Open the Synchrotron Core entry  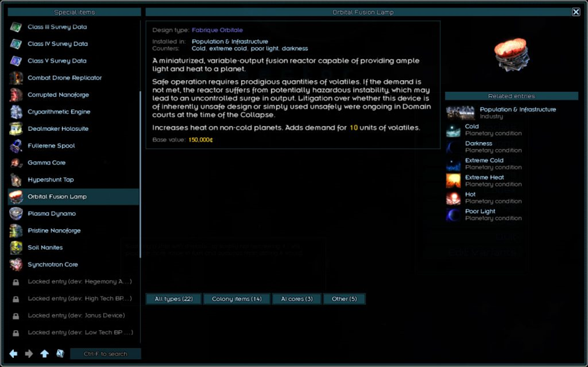(52, 265)
